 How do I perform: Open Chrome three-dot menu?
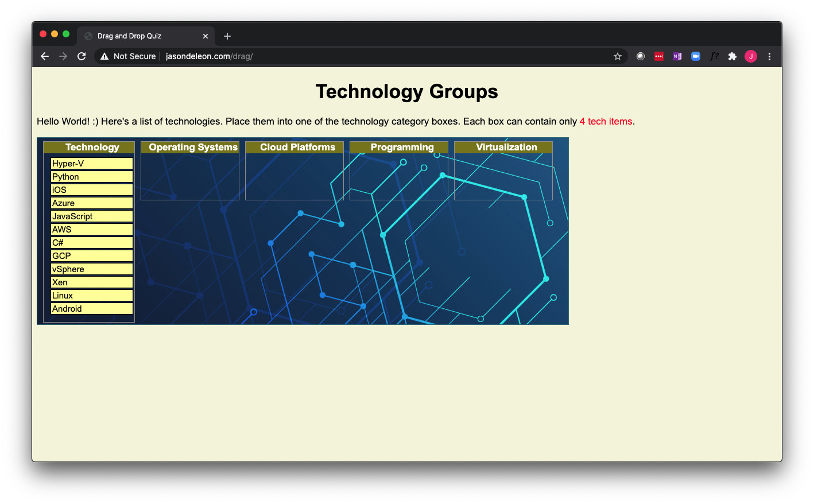769,56
